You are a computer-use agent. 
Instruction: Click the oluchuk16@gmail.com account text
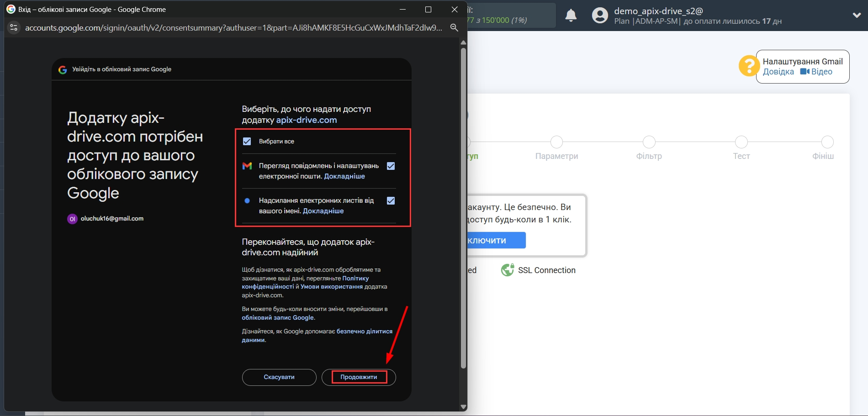[x=112, y=219]
